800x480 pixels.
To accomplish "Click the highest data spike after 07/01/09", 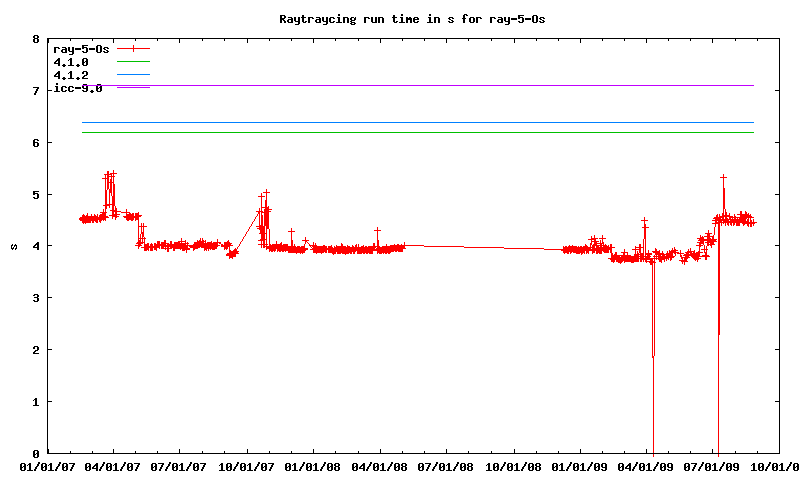I will pos(723,177).
